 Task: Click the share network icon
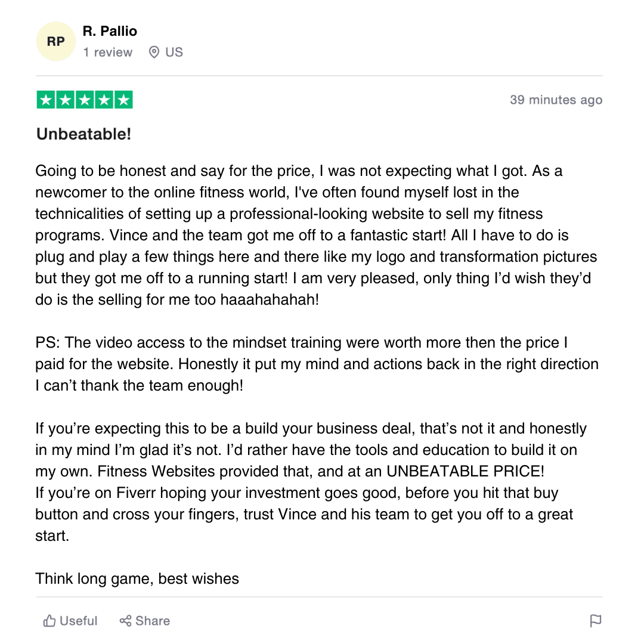pyautogui.click(x=125, y=621)
